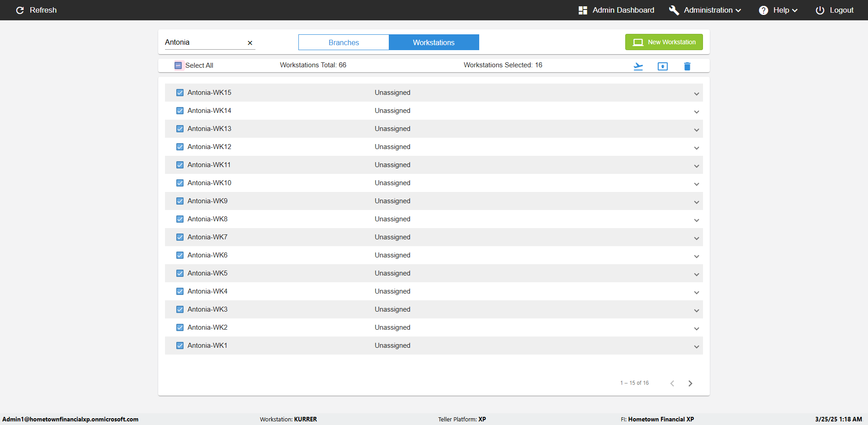This screenshot has height=425, width=868.
Task: Expand Antonia-WK8 row chevron
Action: 697,220
